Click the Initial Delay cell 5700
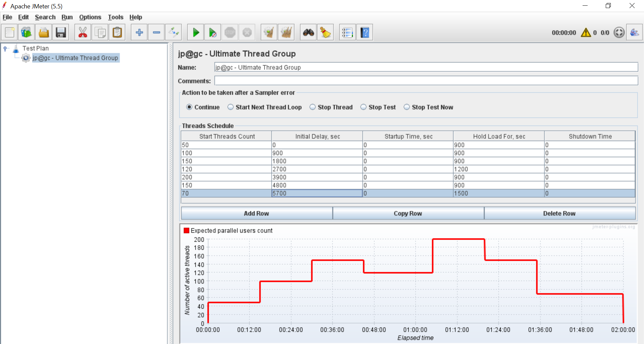Screen dimensions: 644x344 [x=317, y=193]
